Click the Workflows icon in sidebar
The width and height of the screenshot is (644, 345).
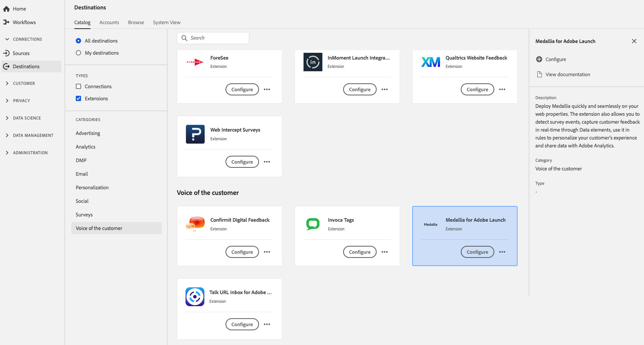6,22
